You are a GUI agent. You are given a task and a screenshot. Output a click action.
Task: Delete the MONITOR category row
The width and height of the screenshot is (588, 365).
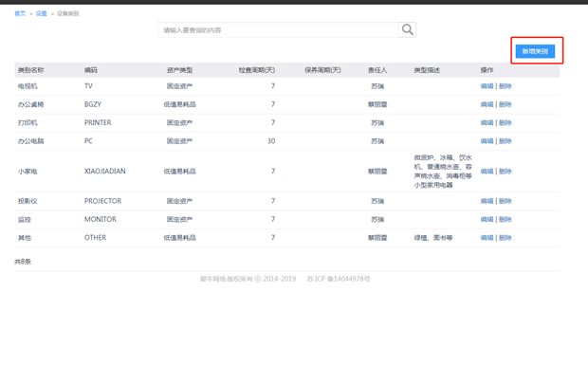tap(505, 220)
